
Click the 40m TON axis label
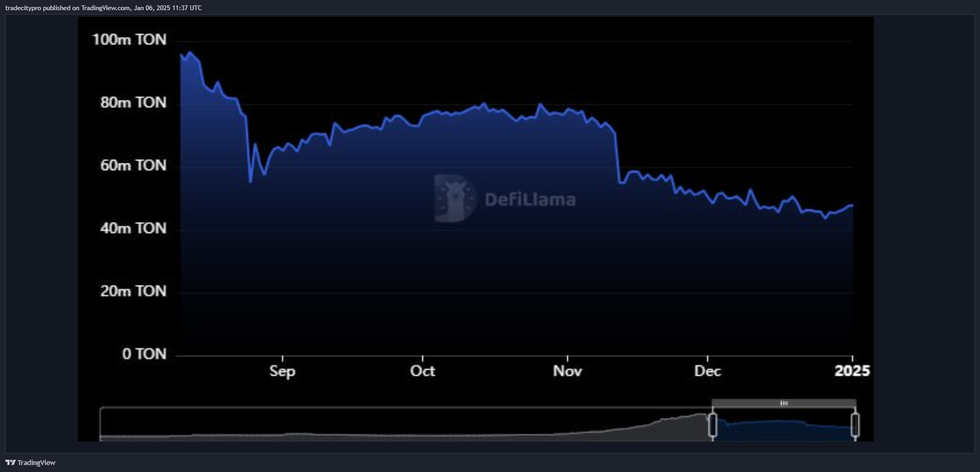pyautogui.click(x=134, y=228)
